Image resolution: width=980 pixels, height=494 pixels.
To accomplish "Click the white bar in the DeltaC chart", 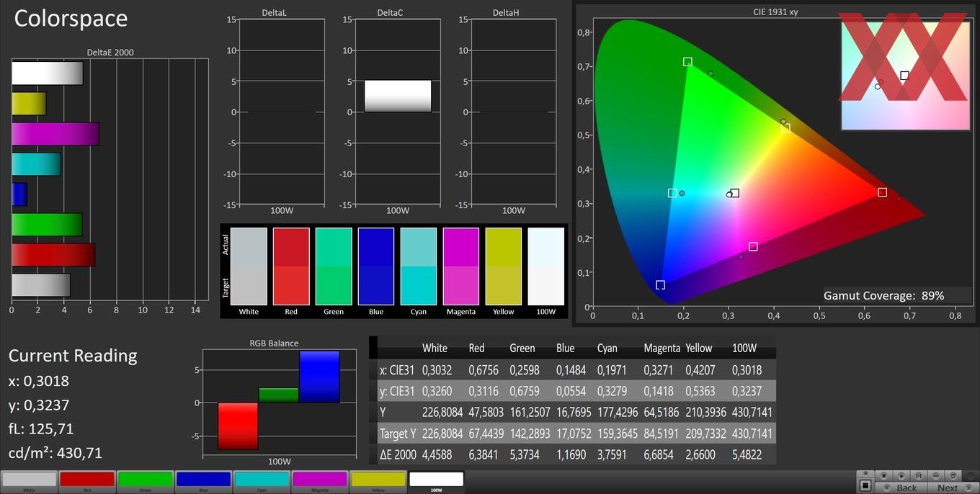I will coord(398,96).
